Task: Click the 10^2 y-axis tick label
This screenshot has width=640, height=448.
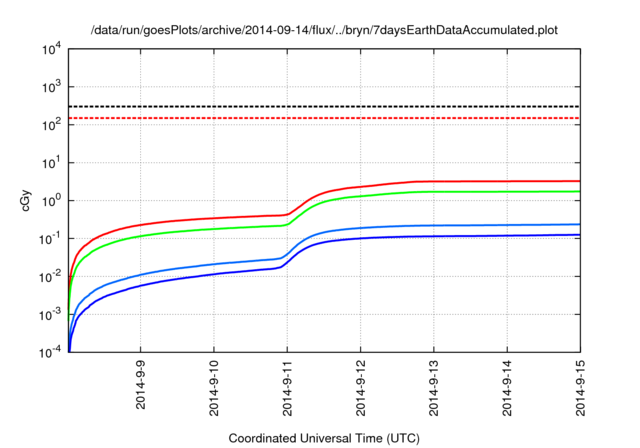Action: coord(51,125)
